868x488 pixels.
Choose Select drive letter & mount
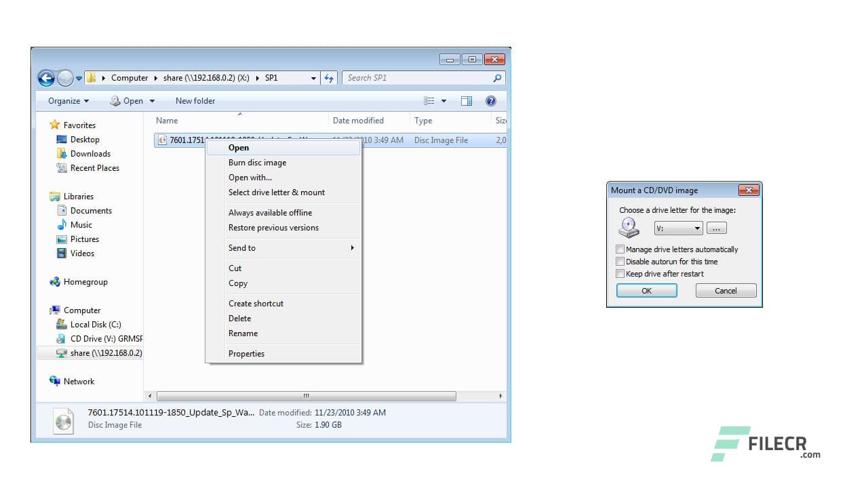tap(276, 192)
